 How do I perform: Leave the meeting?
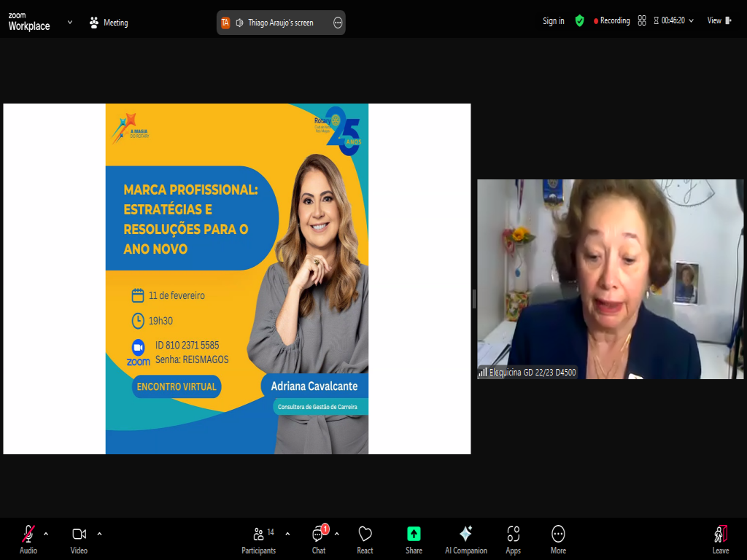pyautogui.click(x=720, y=539)
